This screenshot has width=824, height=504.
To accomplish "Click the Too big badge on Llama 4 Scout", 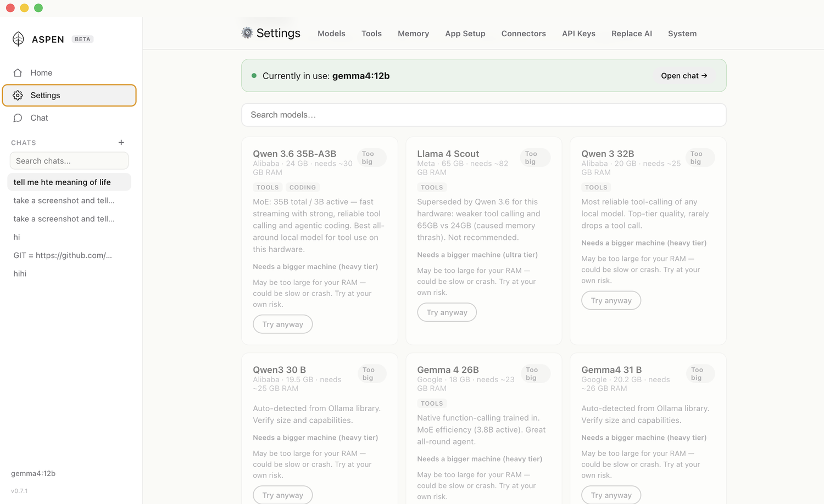I will [535, 158].
